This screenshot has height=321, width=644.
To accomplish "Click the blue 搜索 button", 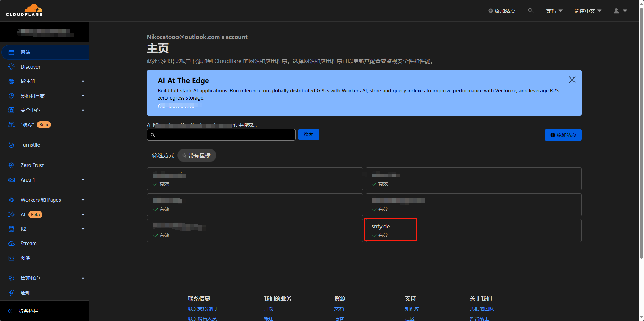I will click(x=309, y=135).
